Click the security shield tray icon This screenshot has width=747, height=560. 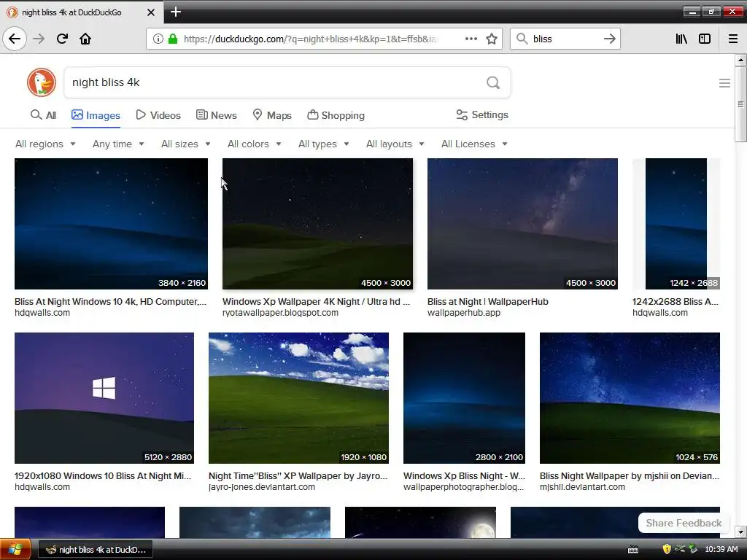667,549
